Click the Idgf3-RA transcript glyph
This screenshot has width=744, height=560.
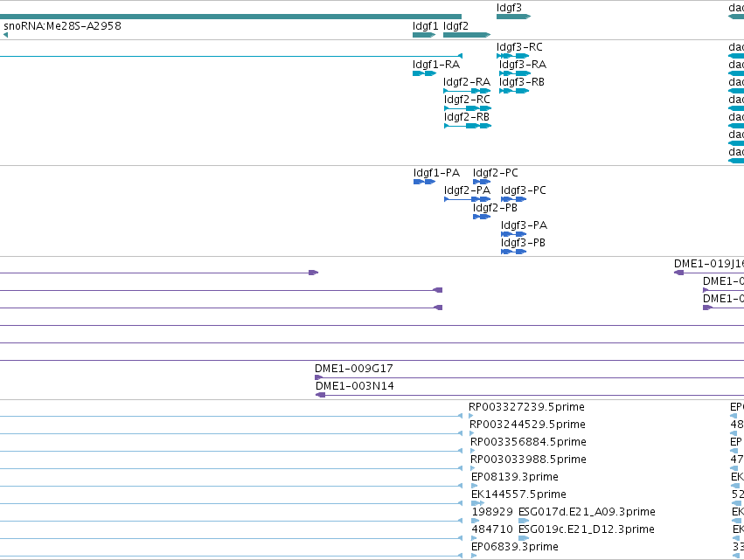click(x=515, y=73)
